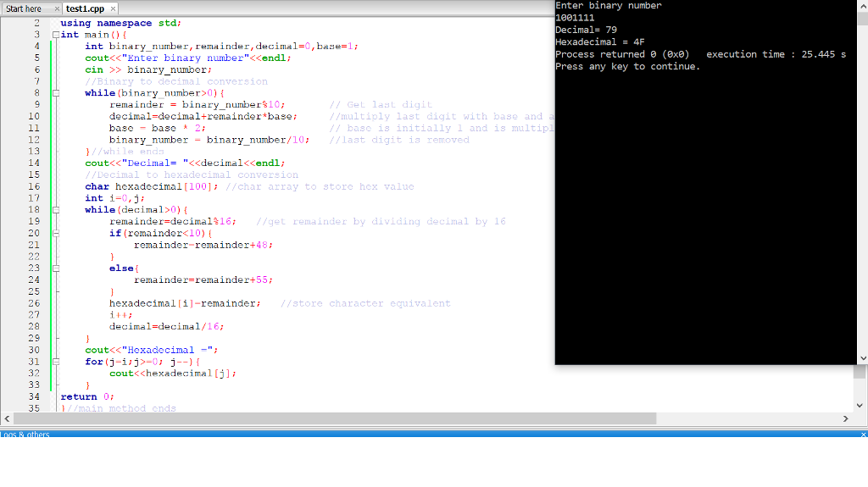Click the 'int binary_number,remainder,decimal=0,base=1;' declaration
This screenshot has width=868, height=487.
(221, 47)
